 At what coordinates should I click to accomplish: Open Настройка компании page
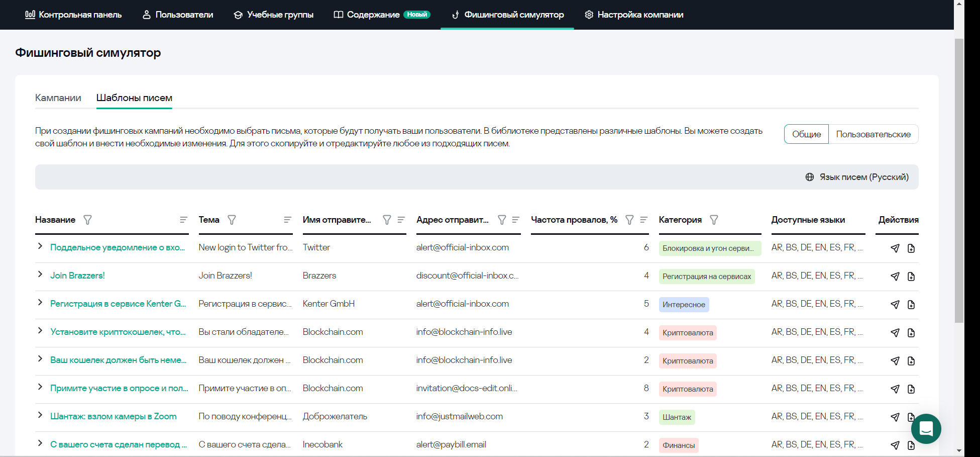634,15
